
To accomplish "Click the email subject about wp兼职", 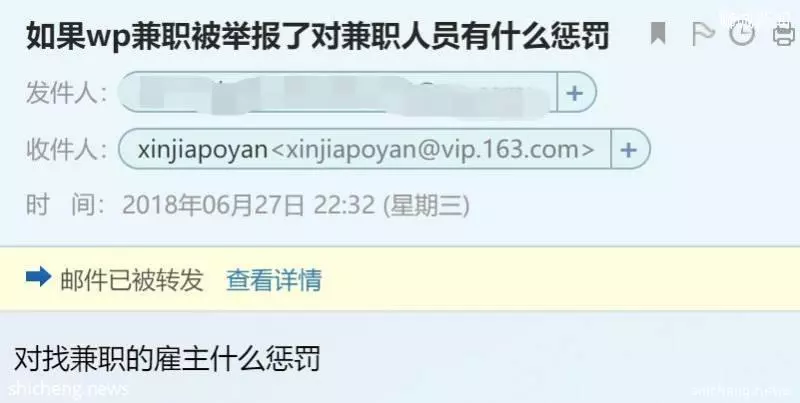I will click(318, 36).
